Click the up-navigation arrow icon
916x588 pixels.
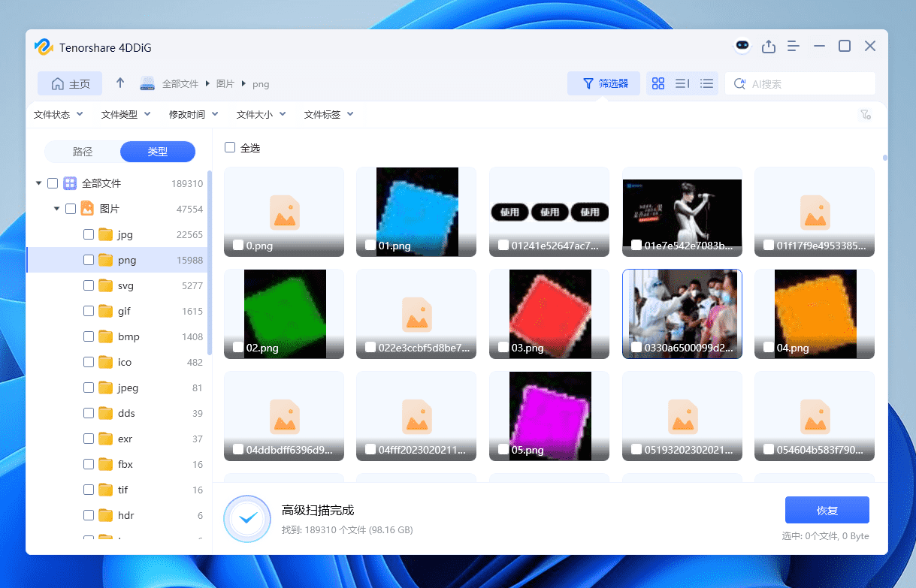pyautogui.click(x=119, y=83)
